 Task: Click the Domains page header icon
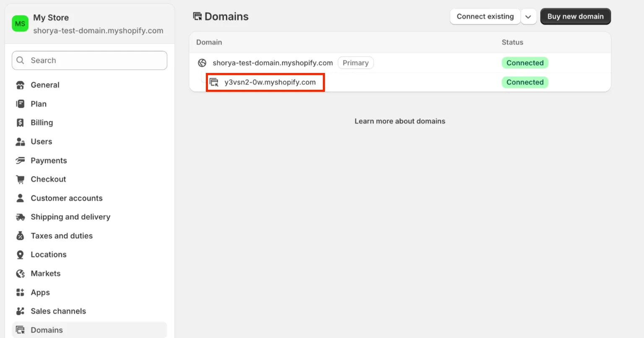197,16
